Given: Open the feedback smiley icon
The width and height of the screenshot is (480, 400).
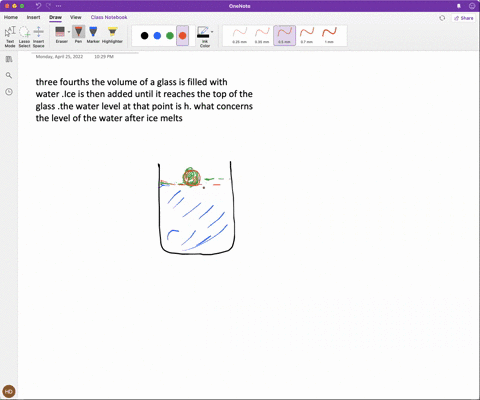Looking at the screenshot, I should (x=472, y=6).
